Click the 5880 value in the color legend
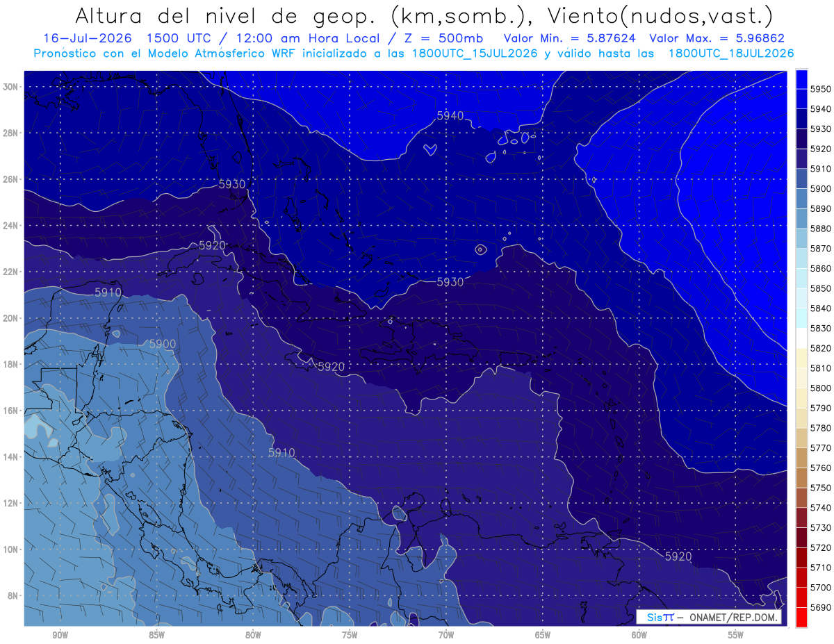The height and width of the screenshot is (644, 834). click(x=821, y=228)
